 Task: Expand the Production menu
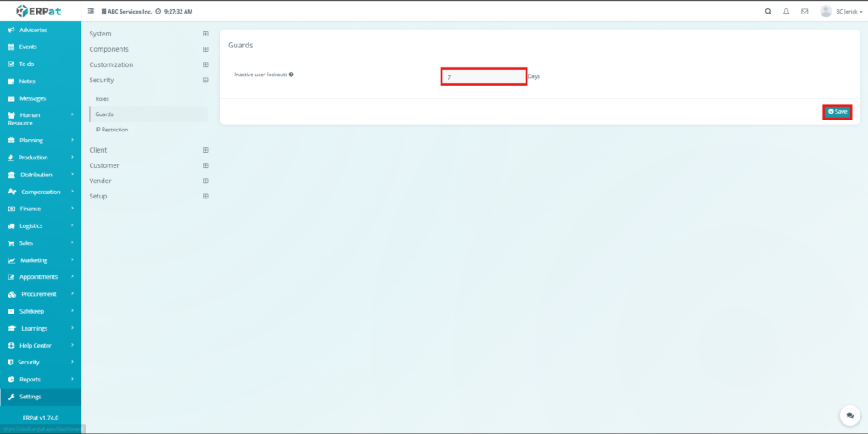point(41,158)
